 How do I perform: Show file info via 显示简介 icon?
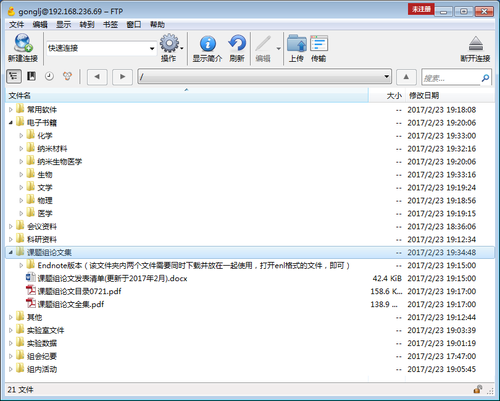point(208,43)
